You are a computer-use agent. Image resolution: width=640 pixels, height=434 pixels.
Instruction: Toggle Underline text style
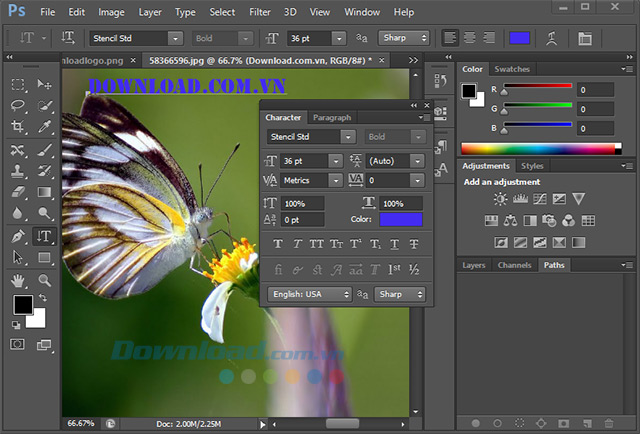[394, 244]
